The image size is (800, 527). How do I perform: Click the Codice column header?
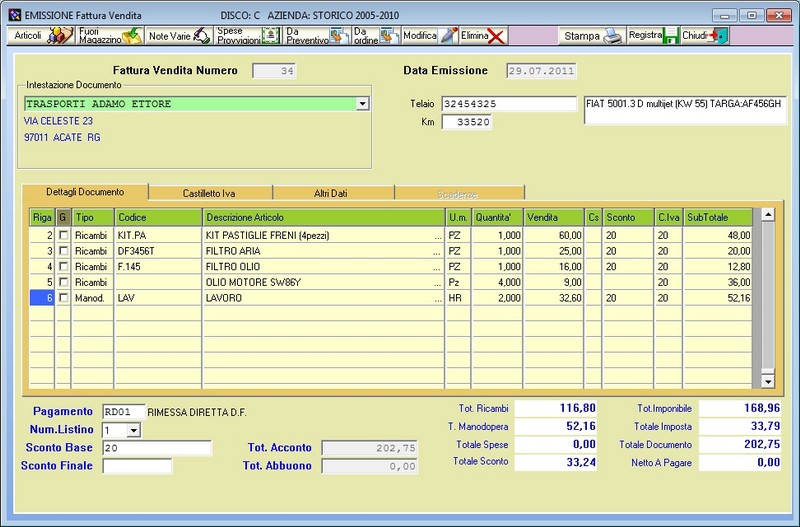[158, 217]
